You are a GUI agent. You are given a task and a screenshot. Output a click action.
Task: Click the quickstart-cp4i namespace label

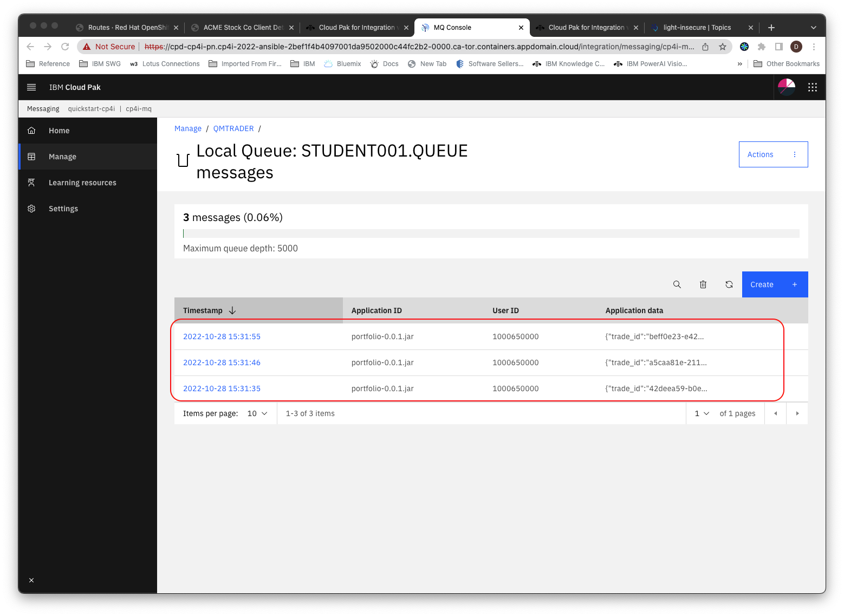(x=92, y=109)
